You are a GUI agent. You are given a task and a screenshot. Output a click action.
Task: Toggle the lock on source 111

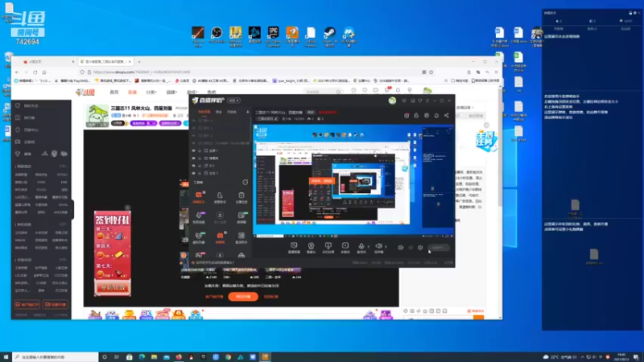point(200,166)
